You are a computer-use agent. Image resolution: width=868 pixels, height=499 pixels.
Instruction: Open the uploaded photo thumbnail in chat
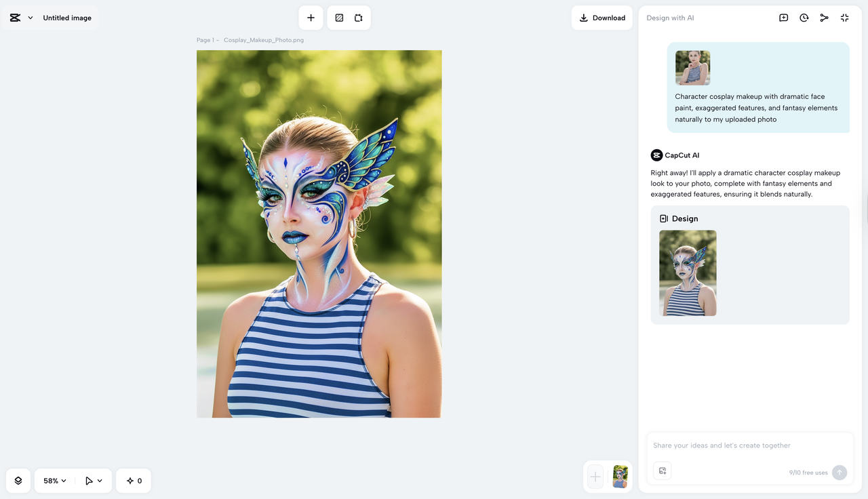[692, 68]
